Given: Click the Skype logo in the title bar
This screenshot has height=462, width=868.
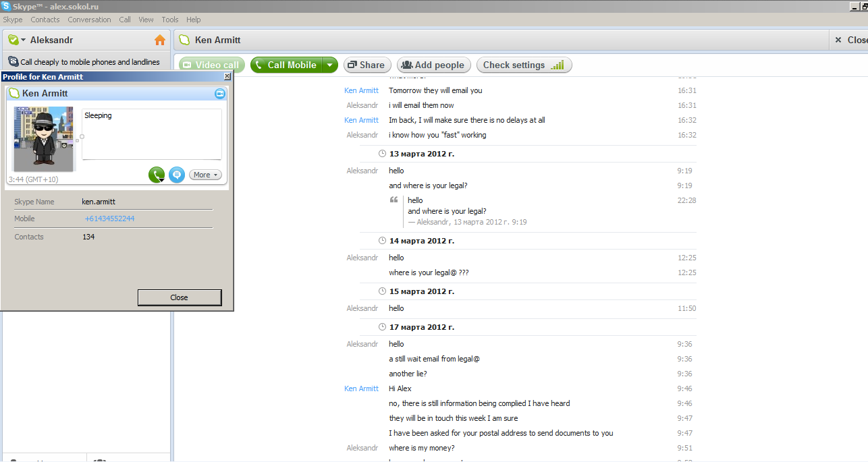Looking at the screenshot, I should point(6,6).
